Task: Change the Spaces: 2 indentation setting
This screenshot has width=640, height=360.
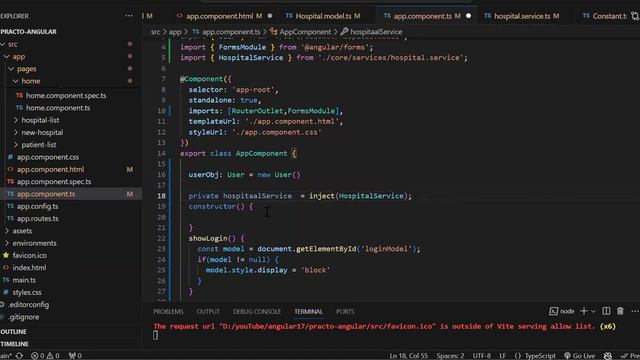Action: (450, 356)
